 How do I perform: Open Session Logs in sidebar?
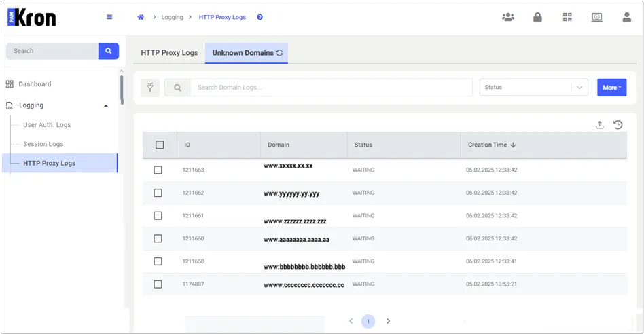coord(43,144)
